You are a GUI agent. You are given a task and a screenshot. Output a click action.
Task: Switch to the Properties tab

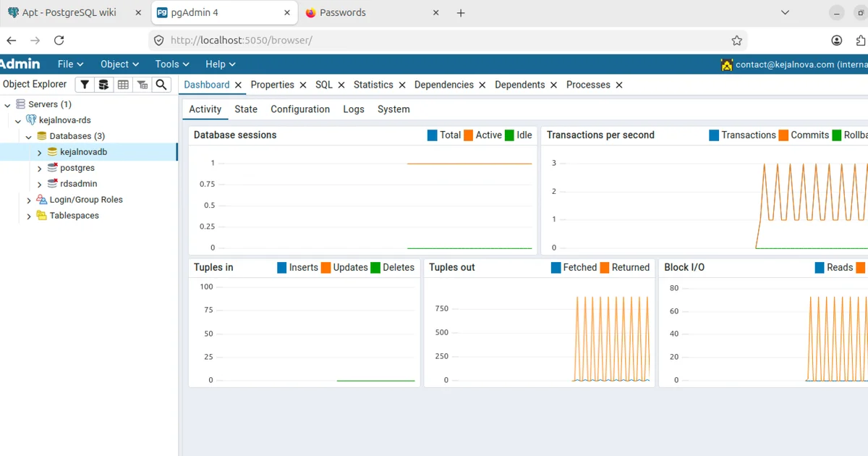pos(272,85)
